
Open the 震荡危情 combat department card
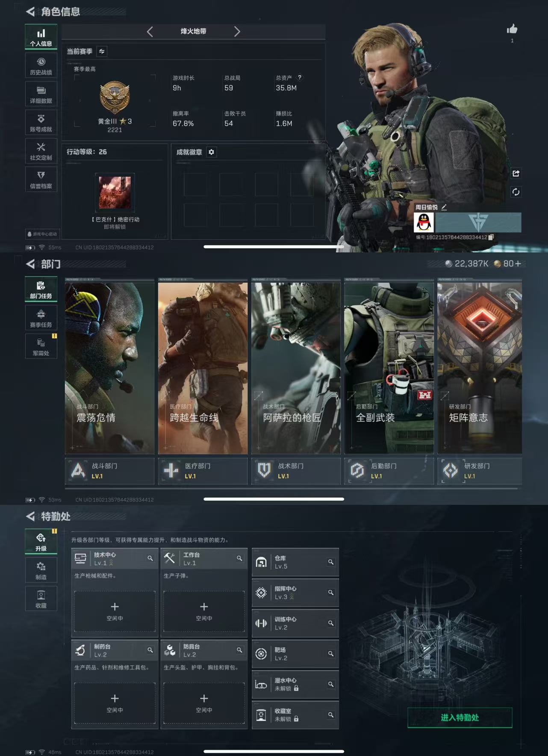(x=109, y=368)
